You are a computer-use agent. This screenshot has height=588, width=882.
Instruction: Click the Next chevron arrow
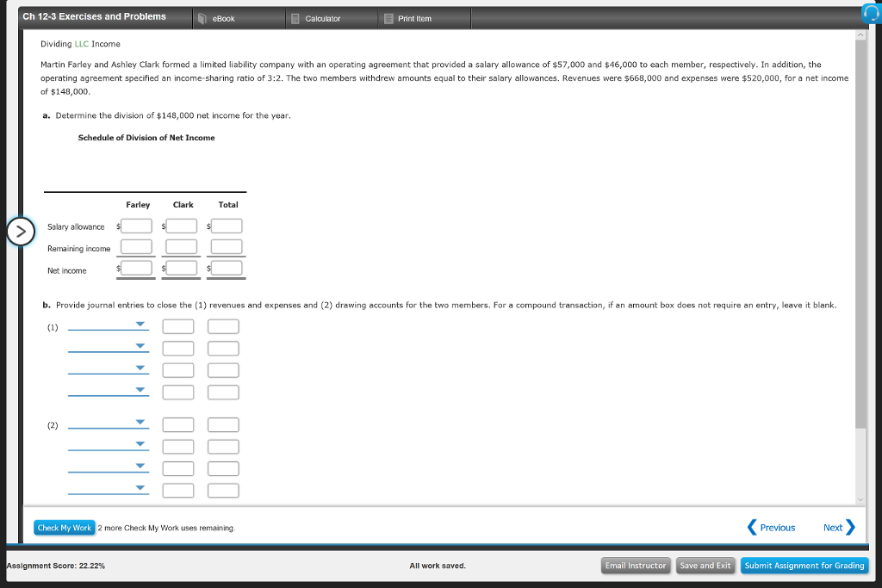tap(850, 527)
